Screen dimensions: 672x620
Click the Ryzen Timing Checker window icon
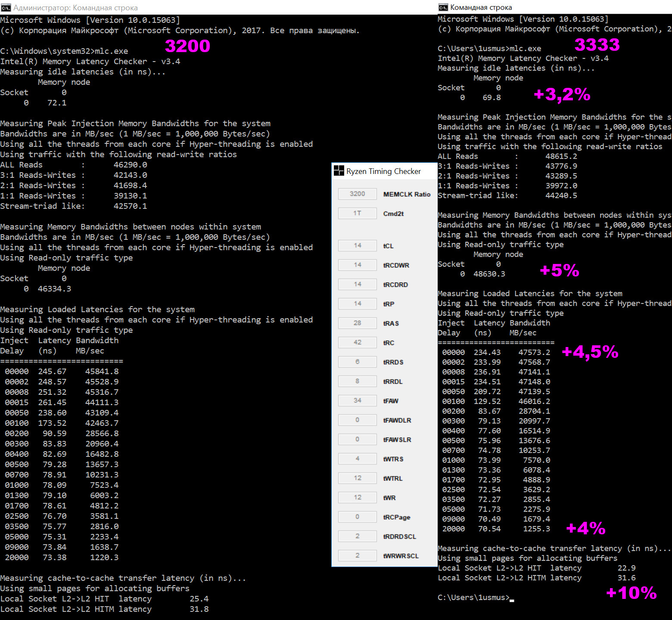point(339,171)
